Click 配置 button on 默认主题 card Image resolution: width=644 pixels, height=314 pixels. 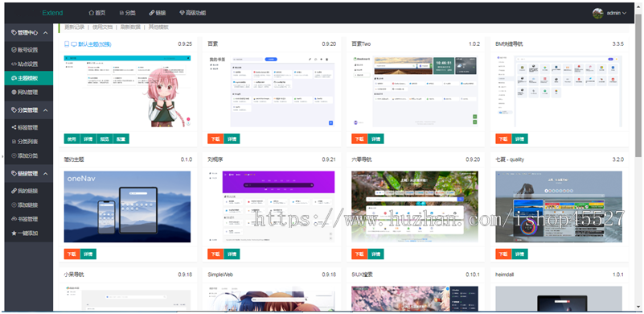pyautogui.click(x=121, y=138)
